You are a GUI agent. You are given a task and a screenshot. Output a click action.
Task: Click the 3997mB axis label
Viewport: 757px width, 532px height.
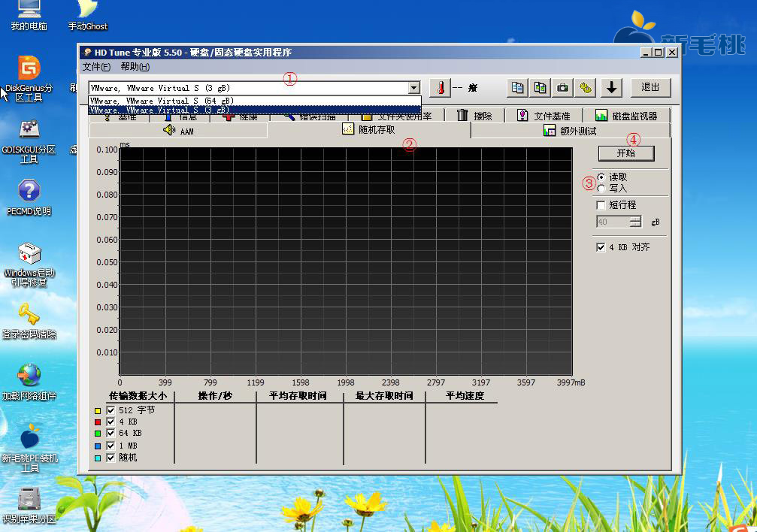571,382
